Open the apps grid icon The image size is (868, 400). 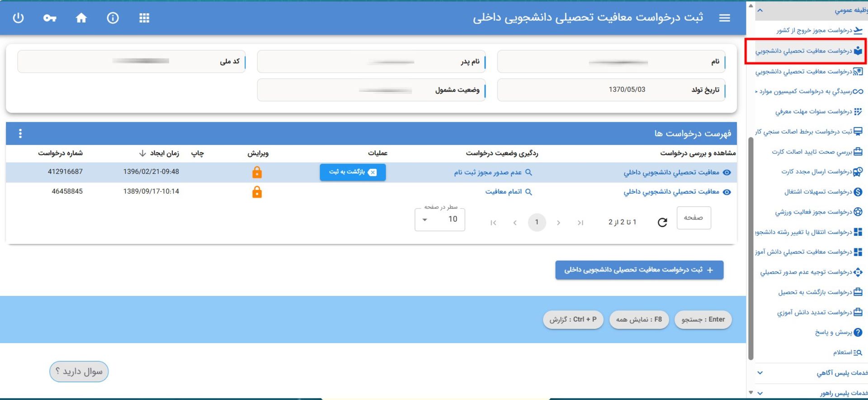pos(144,18)
